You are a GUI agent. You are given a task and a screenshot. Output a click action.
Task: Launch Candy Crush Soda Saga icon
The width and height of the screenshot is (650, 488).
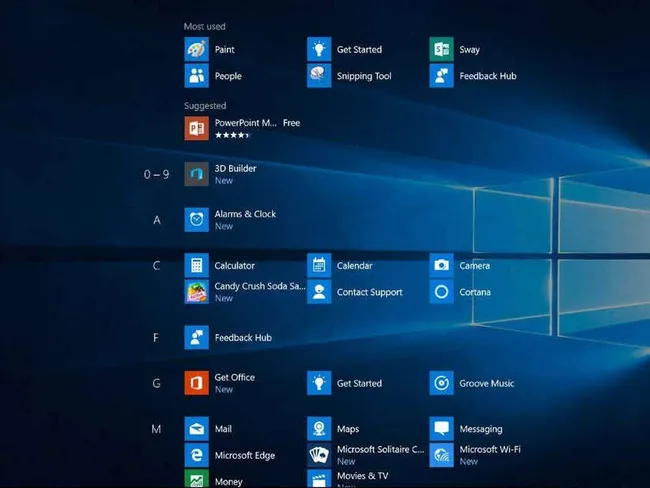click(196, 292)
